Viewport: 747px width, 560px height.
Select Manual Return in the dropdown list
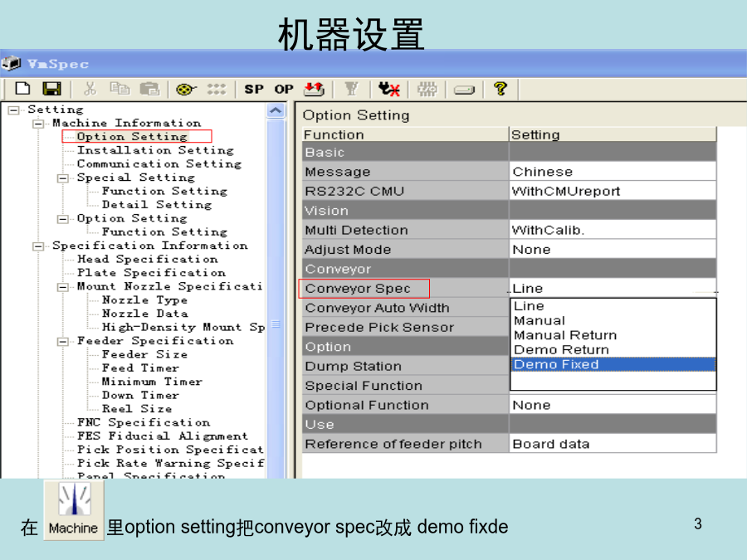tap(613, 335)
